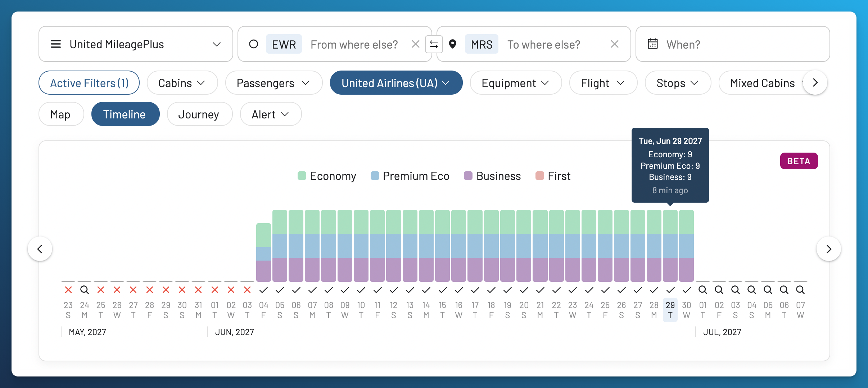Click the search icon for July 01
This screenshot has height=388, width=868.
703,290
